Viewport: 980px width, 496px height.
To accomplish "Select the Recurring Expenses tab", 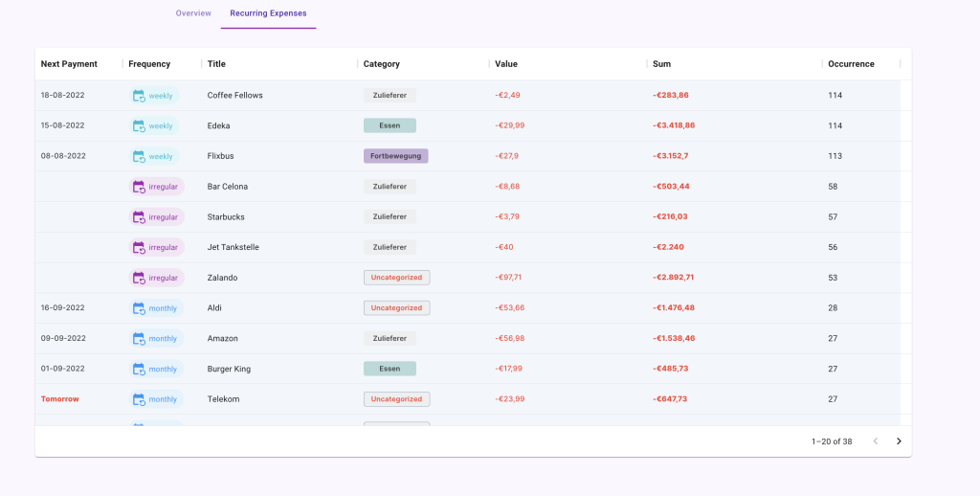I will coord(268,13).
